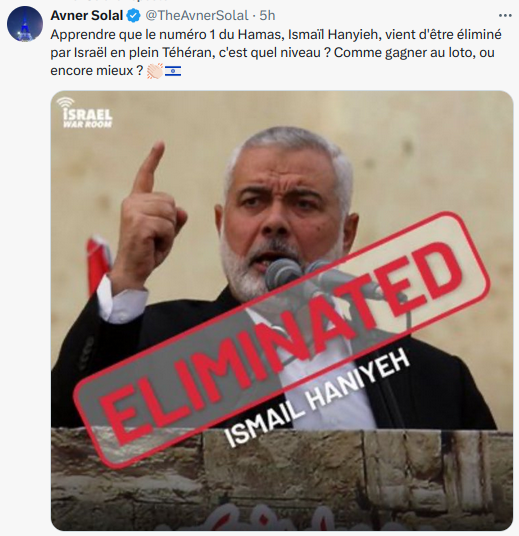Open the 5h timestamp permalink
Image resolution: width=519 pixels, height=536 pixels.
[267, 16]
